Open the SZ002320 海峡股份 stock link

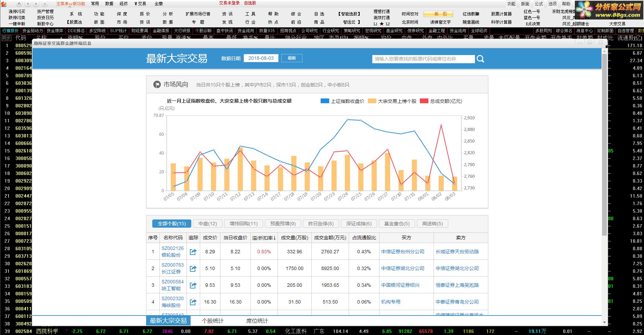[x=172, y=302]
